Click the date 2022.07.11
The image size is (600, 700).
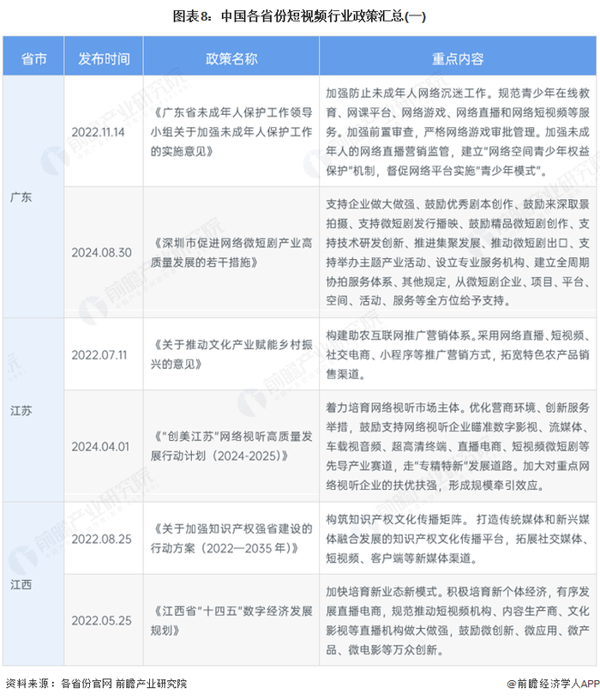(x=99, y=355)
